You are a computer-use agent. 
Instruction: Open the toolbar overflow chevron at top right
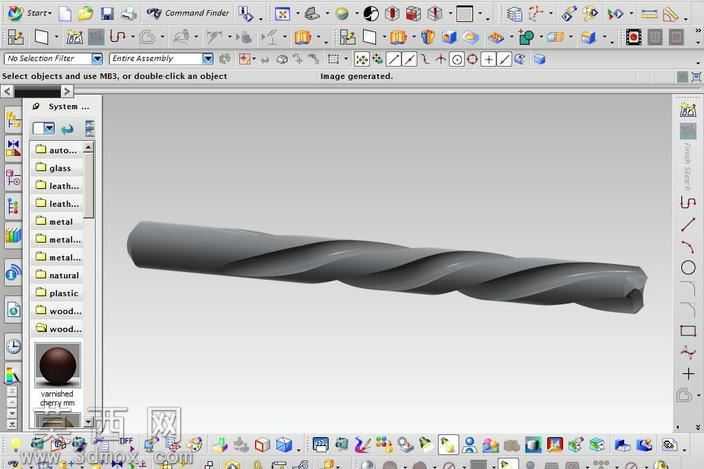(x=698, y=30)
